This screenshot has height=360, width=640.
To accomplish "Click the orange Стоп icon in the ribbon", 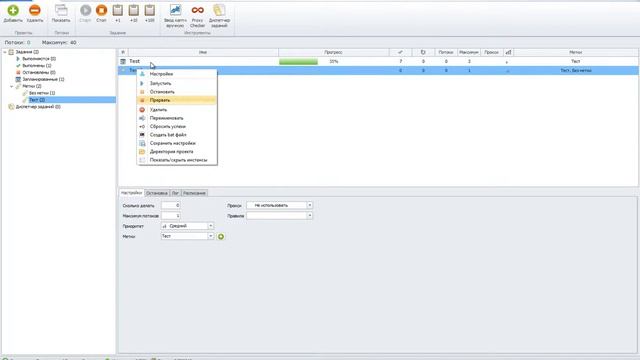I will 101,10.
